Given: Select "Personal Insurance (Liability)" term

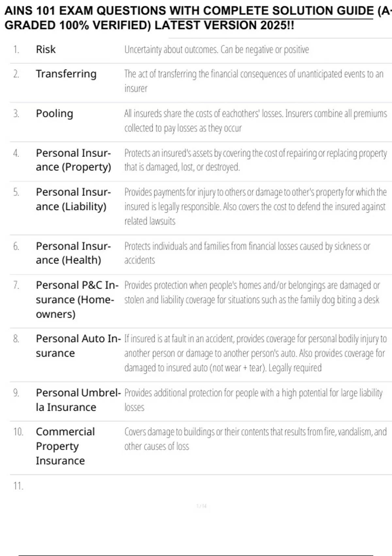Looking at the screenshot, I should point(73,199).
